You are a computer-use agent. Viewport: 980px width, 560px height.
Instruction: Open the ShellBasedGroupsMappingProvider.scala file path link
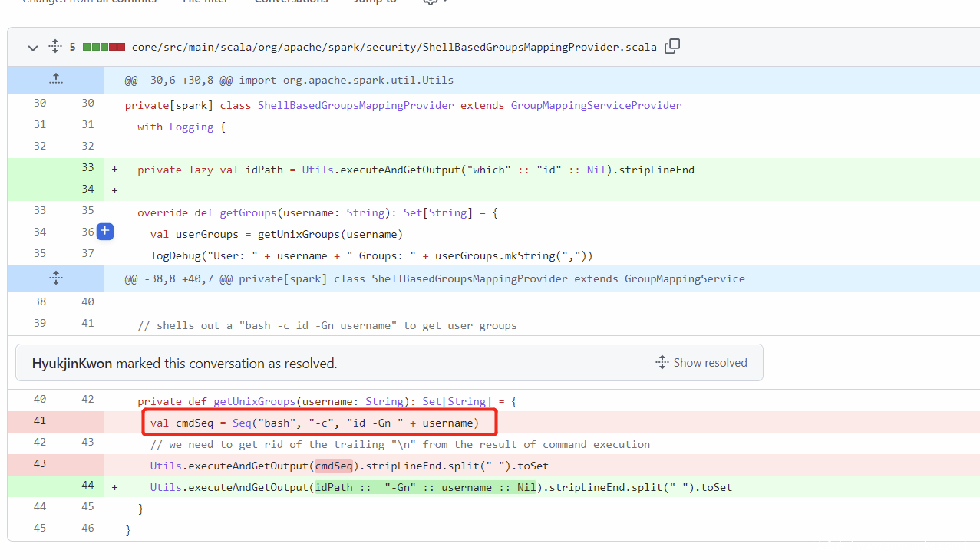pos(394,48)
